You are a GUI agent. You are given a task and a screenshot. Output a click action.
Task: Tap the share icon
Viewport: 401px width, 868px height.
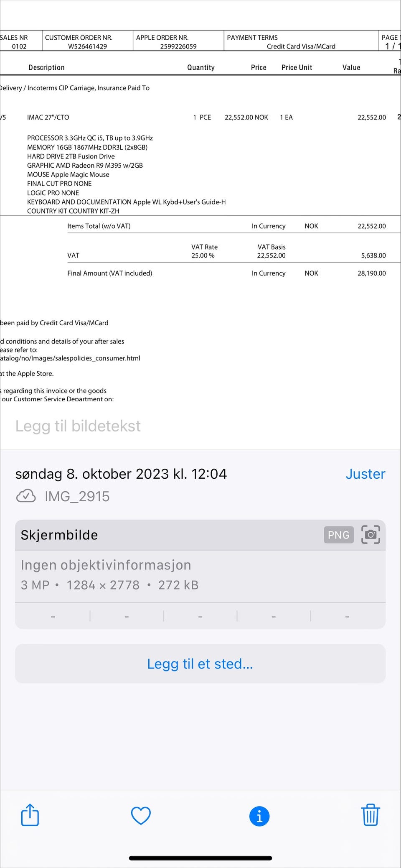(30, 815)
